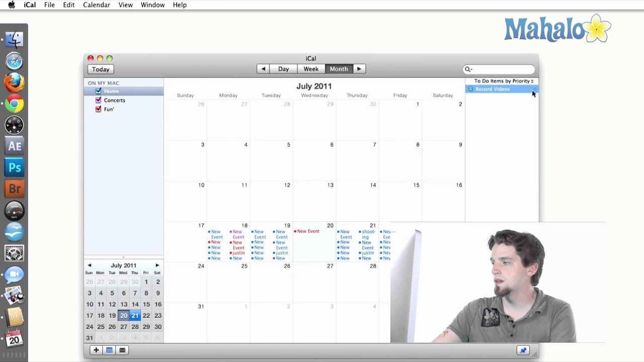Open the iCal application menu
Viewport: 644px width, 362px height.
[x=30, y=5]
